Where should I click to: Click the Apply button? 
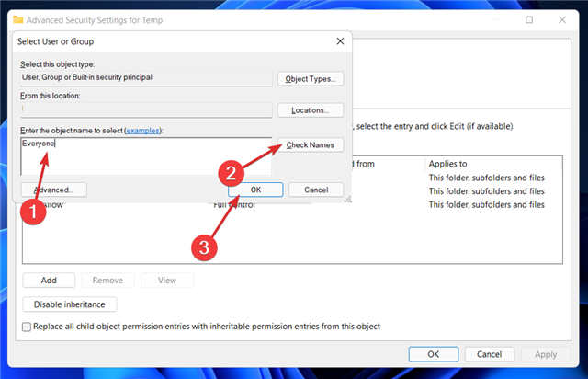(546, 354)
